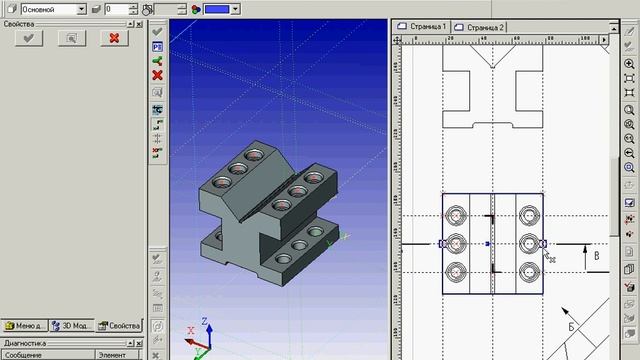Image resolution: width=640 pixels, height=360 pixels.
Task: Click the up arrow of the drawing's vertical scrollbar
Action: [x=614, y=28]
